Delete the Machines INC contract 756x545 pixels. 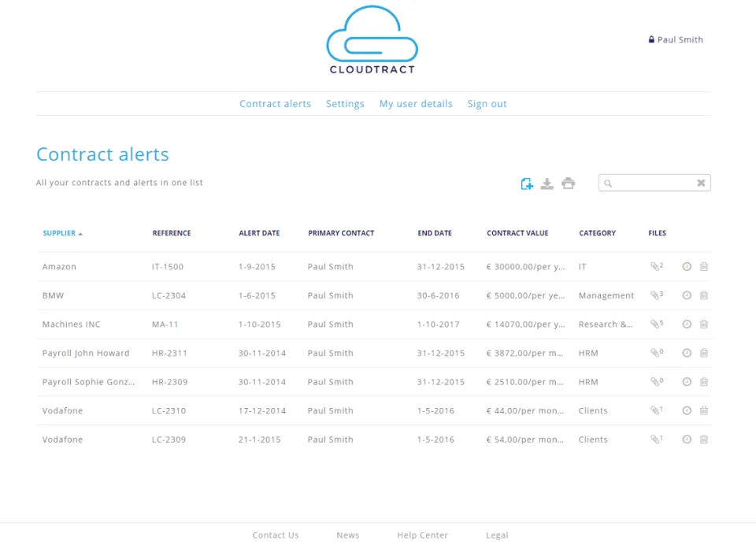click(703, 324)
